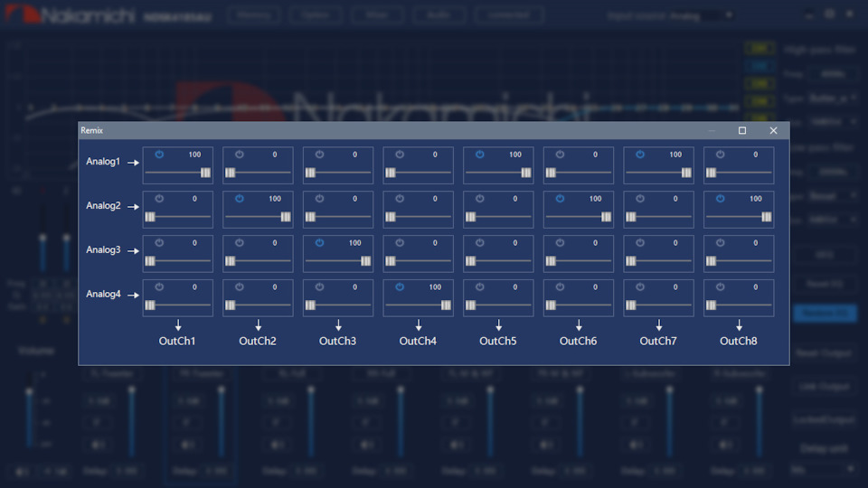Image resolution: width=868 pixels, height=488 pixels.
Task: Toggle power icon for Analog3 to OutCh5
Action: (480, 242)
